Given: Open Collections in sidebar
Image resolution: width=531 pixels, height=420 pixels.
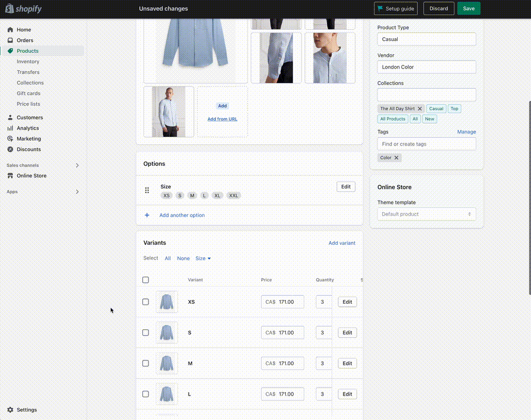Looking at the screenshot, I should point(30,83).
